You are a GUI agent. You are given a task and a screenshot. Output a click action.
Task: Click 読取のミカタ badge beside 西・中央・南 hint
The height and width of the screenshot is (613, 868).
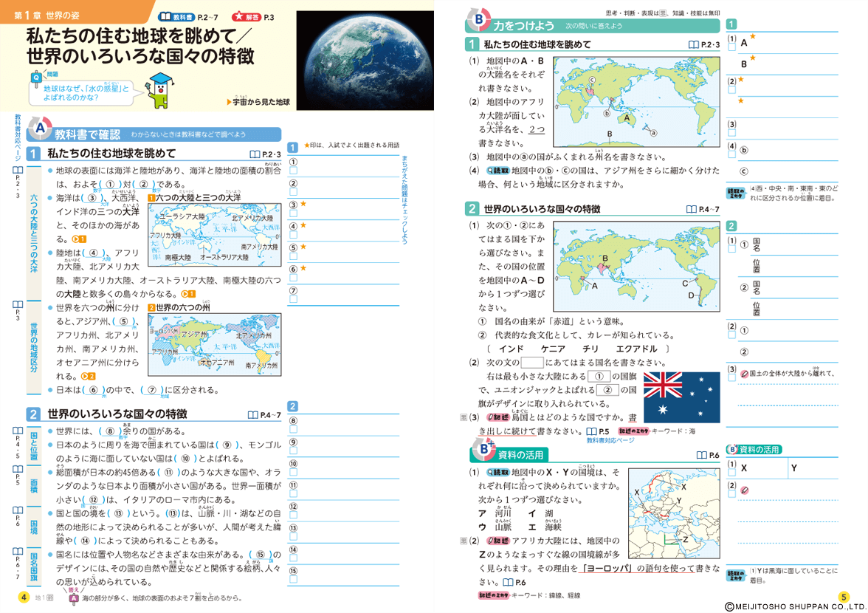(736, 193)
